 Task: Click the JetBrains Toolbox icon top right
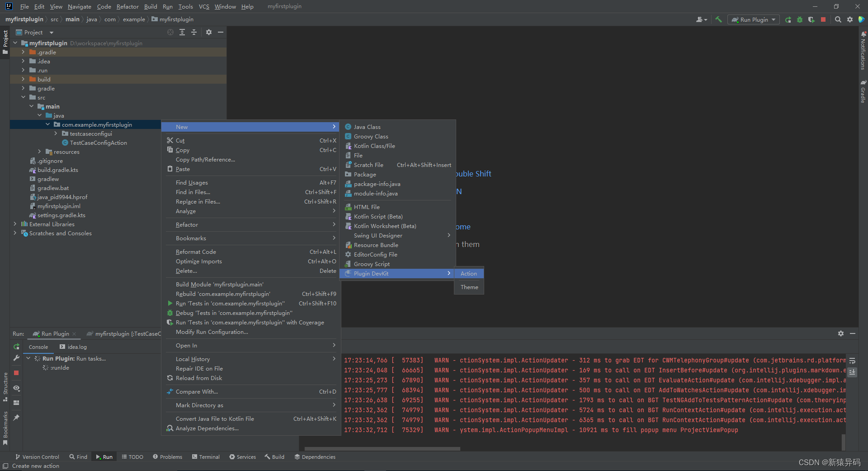(x=862, y=19)
